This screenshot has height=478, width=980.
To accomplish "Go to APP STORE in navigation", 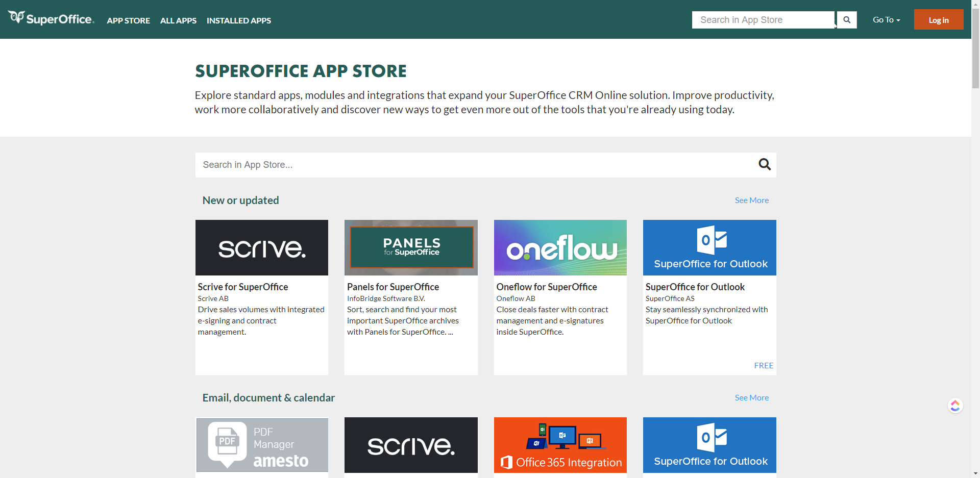I will coord(128,20).
